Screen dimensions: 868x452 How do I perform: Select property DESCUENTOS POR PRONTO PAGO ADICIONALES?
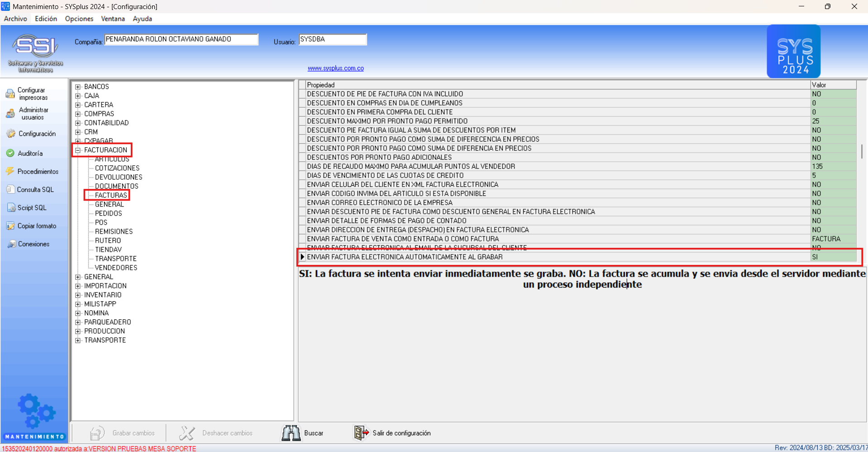(x=558, y=157)
